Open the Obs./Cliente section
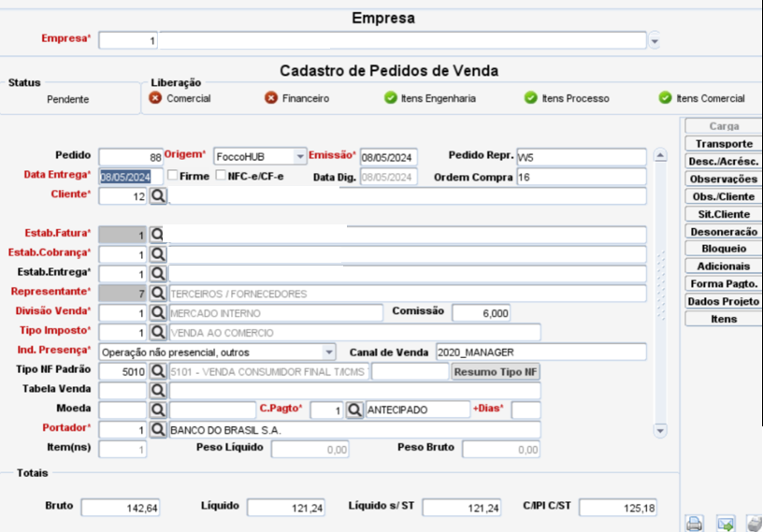 click(x=724, y=196)
